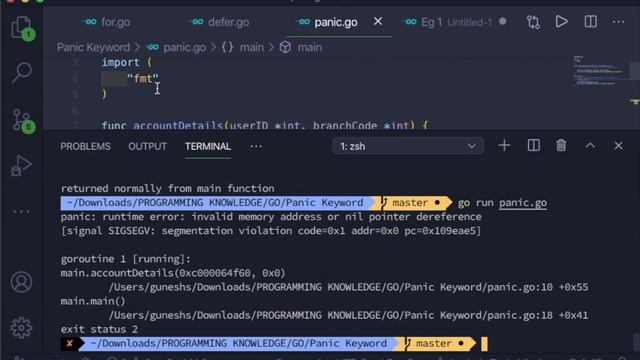Click the Untitled-1 unsaved dot indicator
The width and height of the screenshot is (640, 360).
(502, 21)
